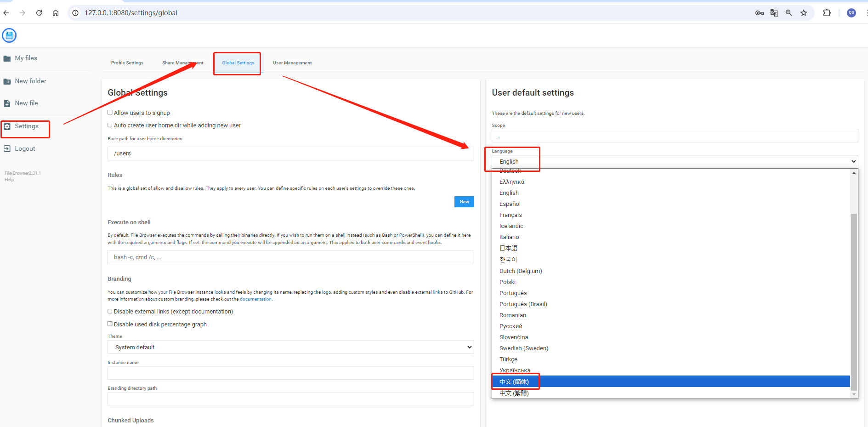Bookmark this page with star icon
The height and width of the screenshot is (427, 868).
pyautogui.click(x=804, y=13)
